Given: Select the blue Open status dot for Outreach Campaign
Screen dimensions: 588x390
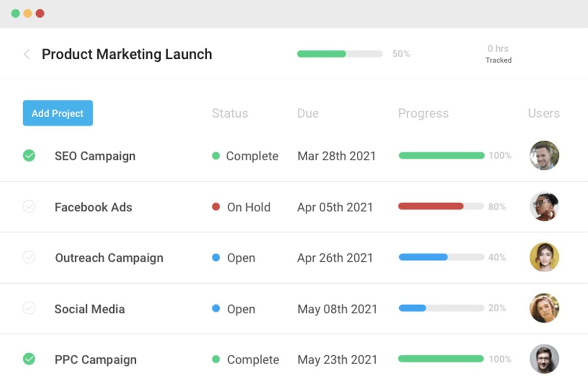Looking at the screenshot, I should pyautogui.click(x=216, y=258).
